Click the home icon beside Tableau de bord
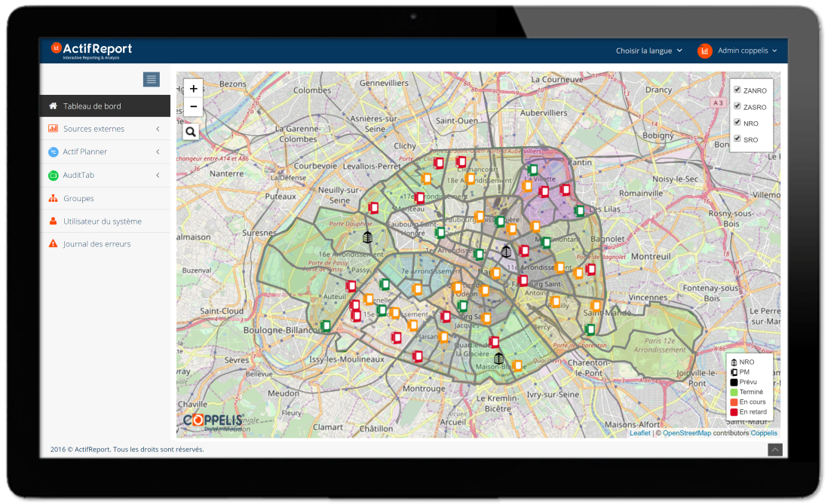The height and width of the screenshot is (504, 831). [53, 106]
